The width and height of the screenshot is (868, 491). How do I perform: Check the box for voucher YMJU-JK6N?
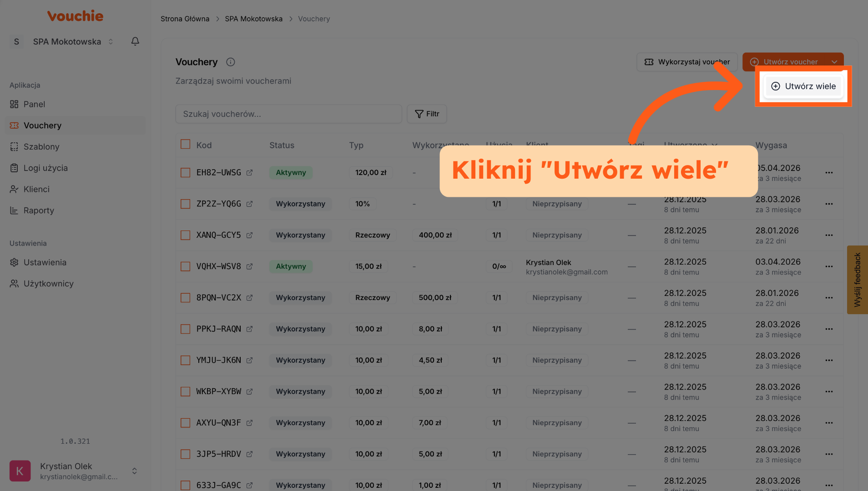point(185,361)
